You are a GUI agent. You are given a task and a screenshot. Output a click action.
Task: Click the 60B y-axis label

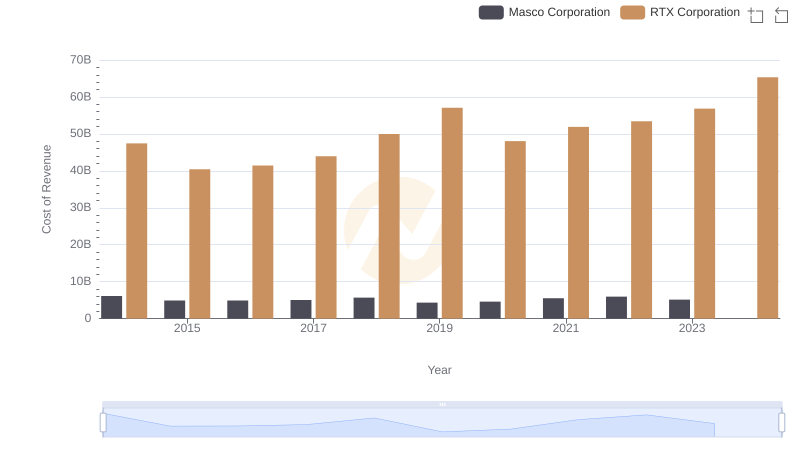(x=81, y=96)
